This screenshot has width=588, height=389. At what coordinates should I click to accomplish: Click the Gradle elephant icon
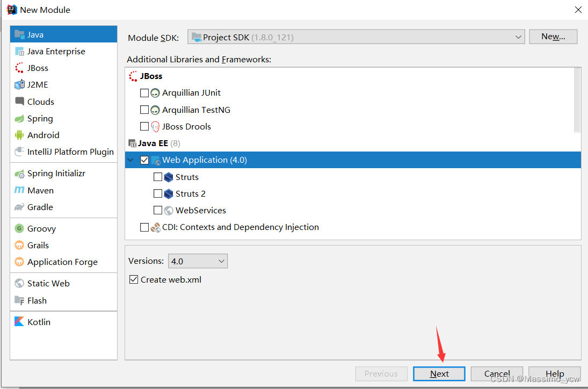click(x=19, y=207)
